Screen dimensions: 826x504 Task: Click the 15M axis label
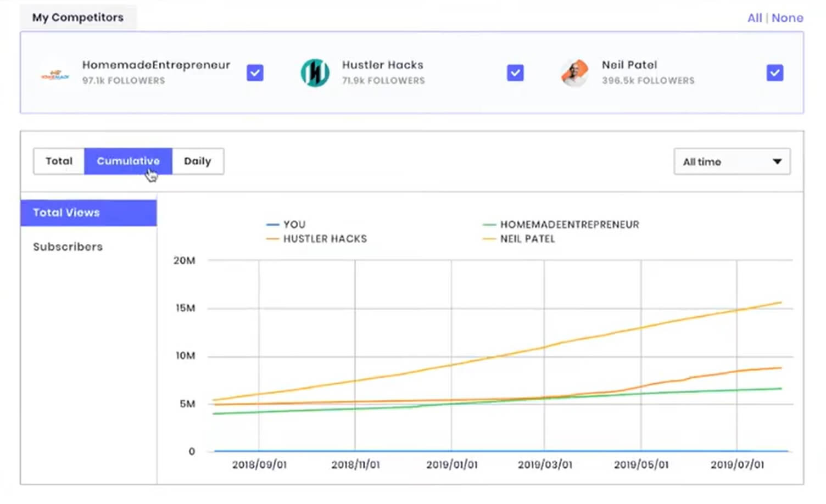click(185, 308)
